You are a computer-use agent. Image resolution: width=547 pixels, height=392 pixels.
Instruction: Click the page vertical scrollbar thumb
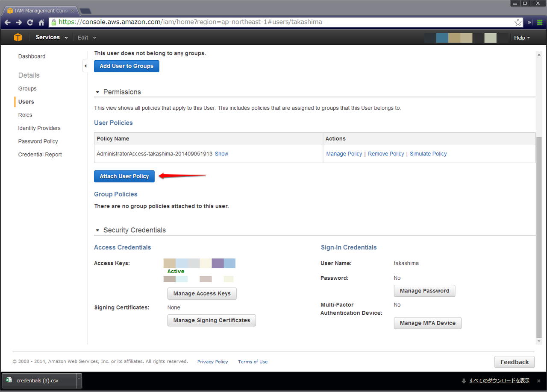[539, 237]
